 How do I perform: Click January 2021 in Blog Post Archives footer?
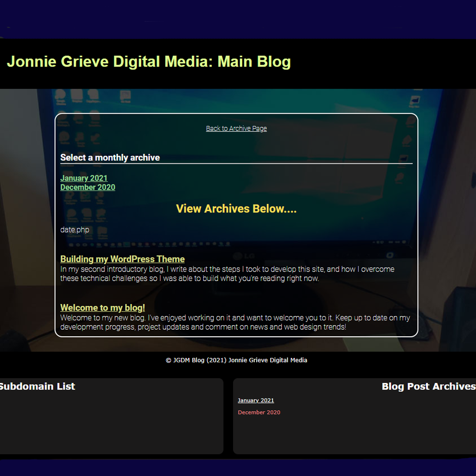pyautogui.click(x=256, y=400)
